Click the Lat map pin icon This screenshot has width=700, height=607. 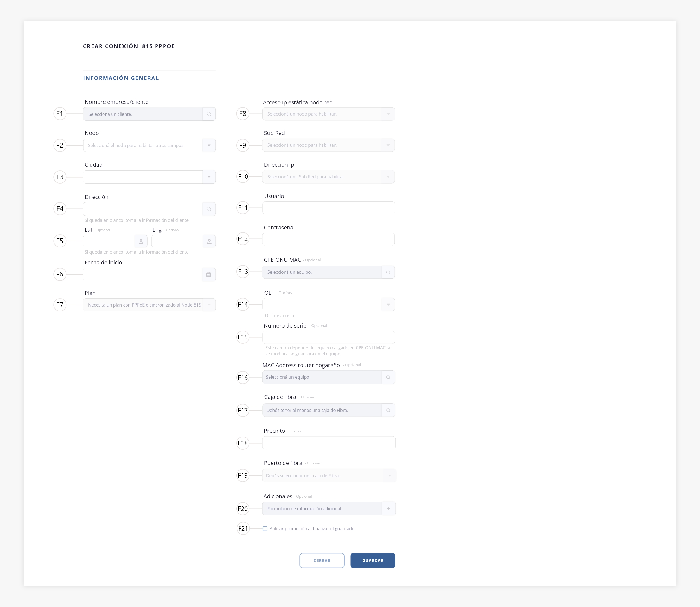click(141, 241)
